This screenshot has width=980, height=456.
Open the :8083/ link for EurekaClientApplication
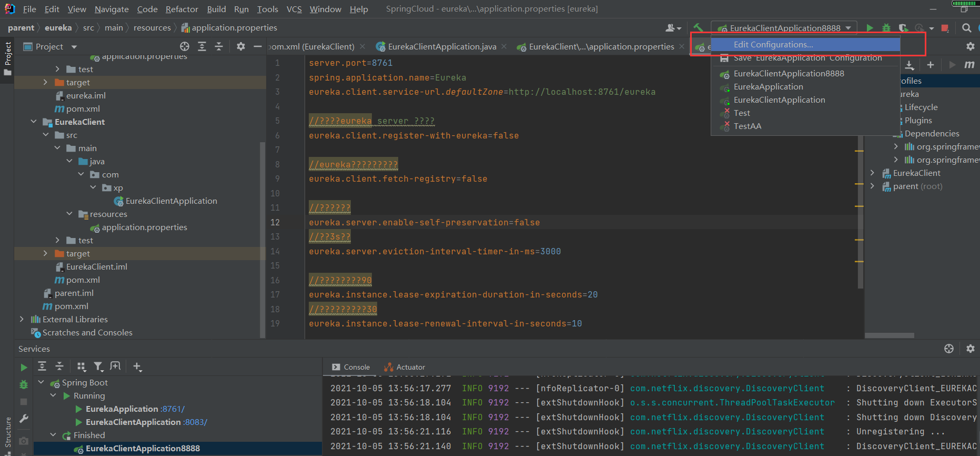[195, 422]
